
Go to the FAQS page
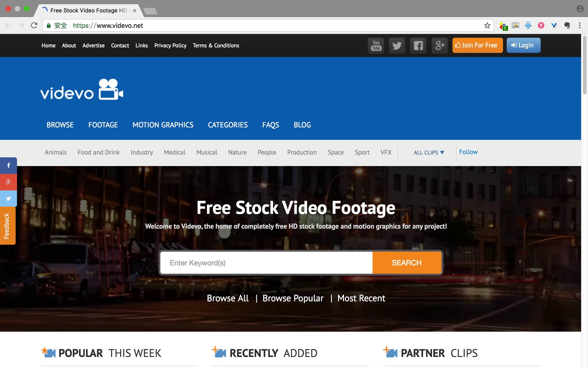[x=270, y=125]
